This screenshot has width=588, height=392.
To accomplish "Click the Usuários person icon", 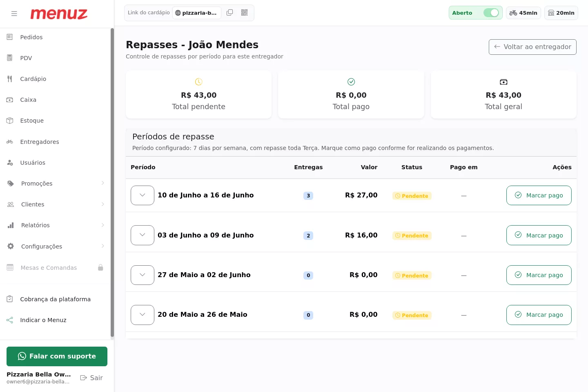I will click(10, 163).
